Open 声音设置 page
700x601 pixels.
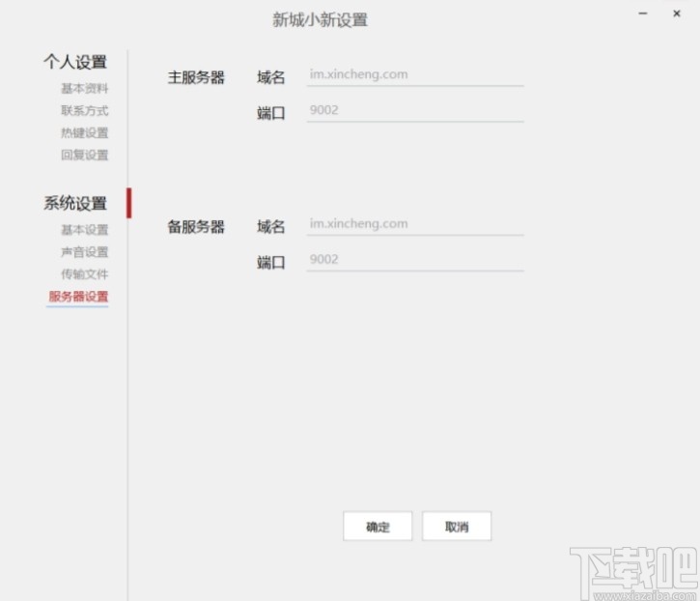click(x=84, y=252)
